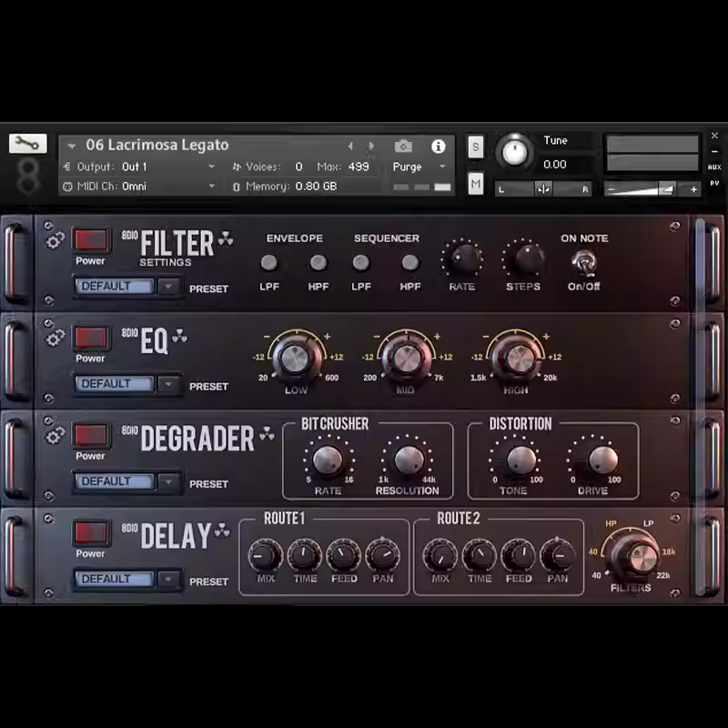Enable Envelope LPF button
This screenshot has height=728, width=728.
pyautogui.click(x=268, y=263)
